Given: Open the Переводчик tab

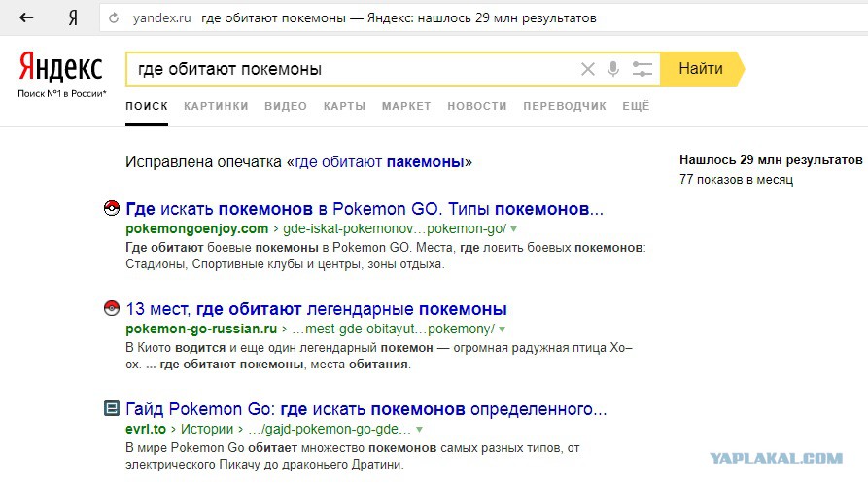Looking at the screenshot, I should pos(565,106).
